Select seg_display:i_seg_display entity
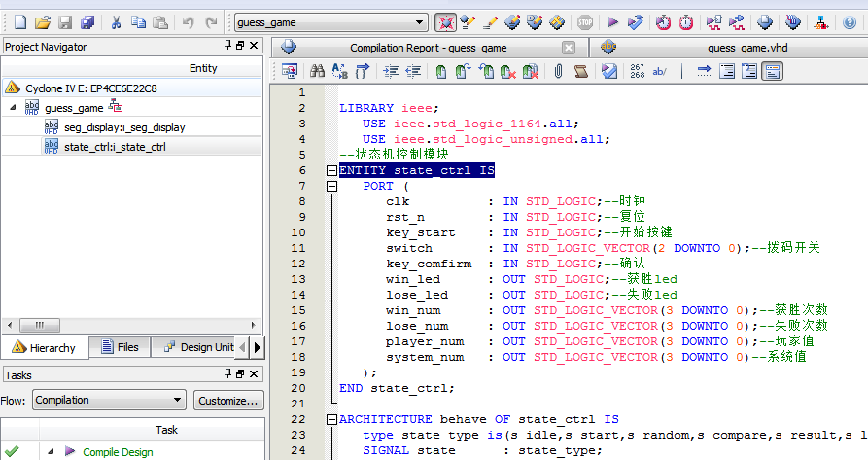Viewport: 868px width, 460px height. [124, 127]
